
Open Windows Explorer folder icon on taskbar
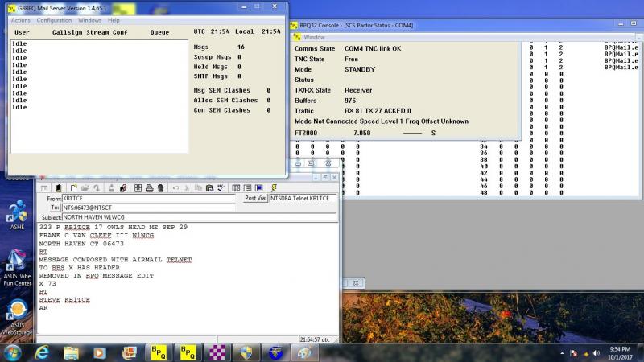(71, 353)
